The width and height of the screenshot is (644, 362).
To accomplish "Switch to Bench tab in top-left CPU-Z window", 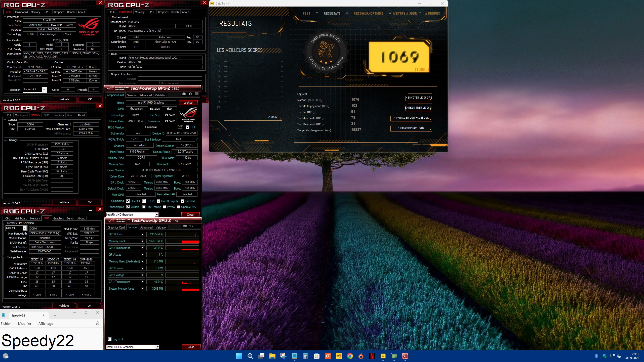I will (71, 12).
